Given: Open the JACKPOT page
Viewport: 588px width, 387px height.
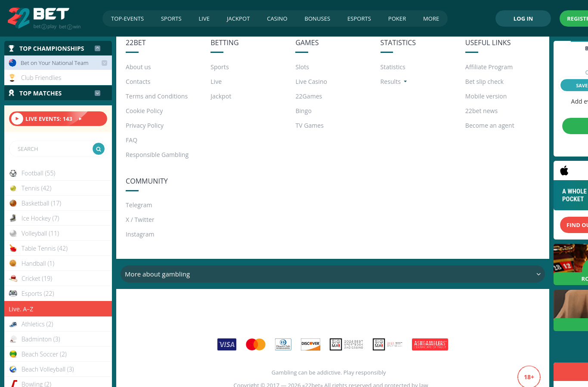Looking at the screenshot, I should coord(238,18).
